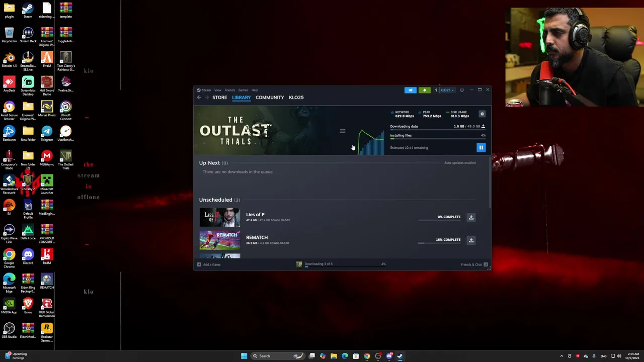
Task: Select The Outlast Trials desktop shortcut
Action: pos(65,160)
